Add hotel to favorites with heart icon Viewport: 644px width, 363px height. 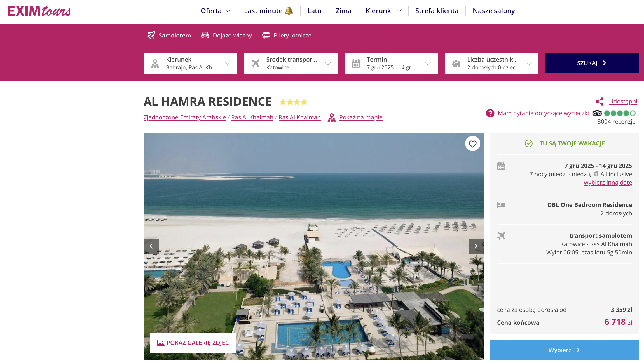coord(473,144)
